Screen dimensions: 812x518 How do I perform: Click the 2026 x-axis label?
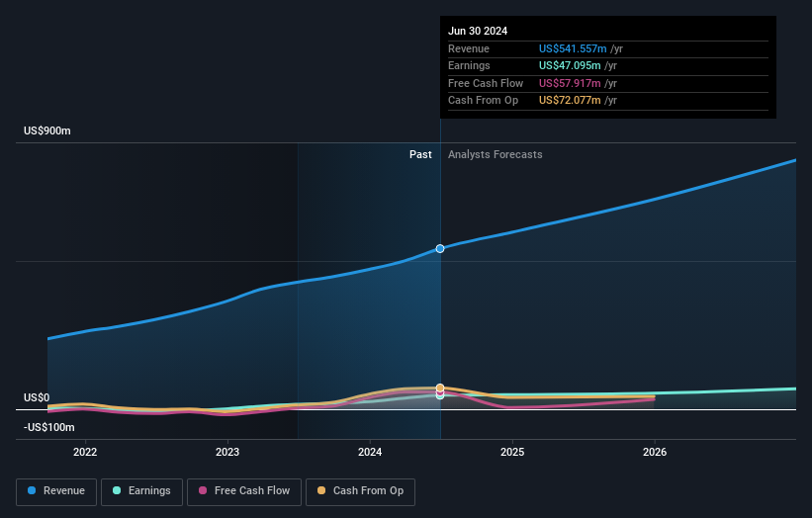pos(655,453)
